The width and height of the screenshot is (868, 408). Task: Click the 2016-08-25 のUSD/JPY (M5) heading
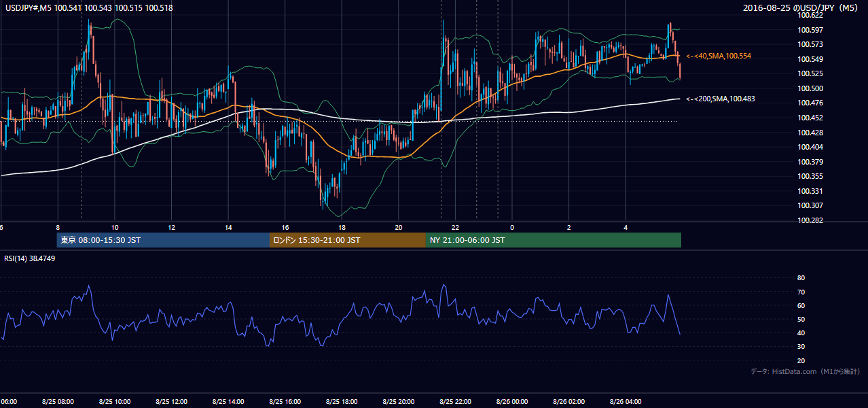click(x=801, y=8)
